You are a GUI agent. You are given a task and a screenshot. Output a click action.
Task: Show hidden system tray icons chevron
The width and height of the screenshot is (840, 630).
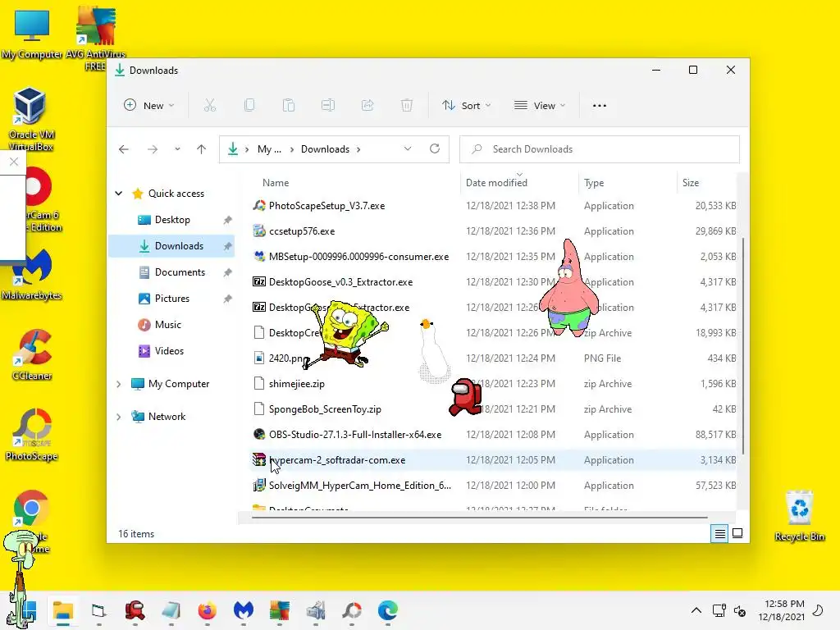point(696,610)
